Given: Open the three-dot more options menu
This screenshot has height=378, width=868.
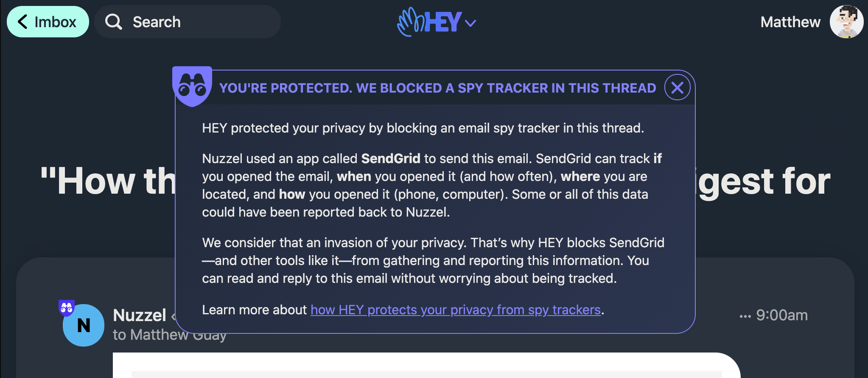Looking at the screenshot, I should coord(745,316).
